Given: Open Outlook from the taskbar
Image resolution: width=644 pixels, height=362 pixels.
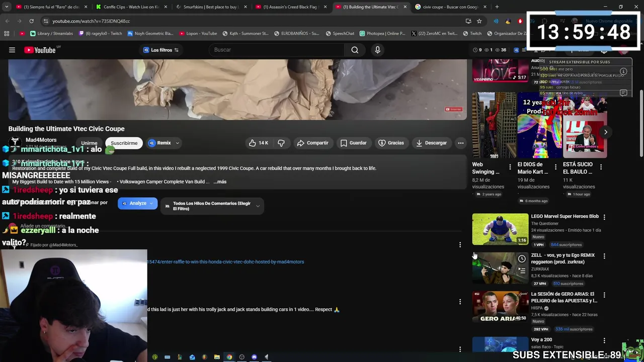Looking at the screenshot, I should (192, 357).
